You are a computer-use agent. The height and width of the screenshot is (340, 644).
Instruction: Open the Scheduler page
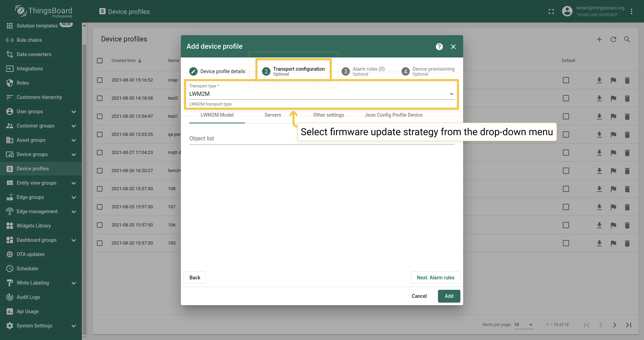click(x=41, y=269)
